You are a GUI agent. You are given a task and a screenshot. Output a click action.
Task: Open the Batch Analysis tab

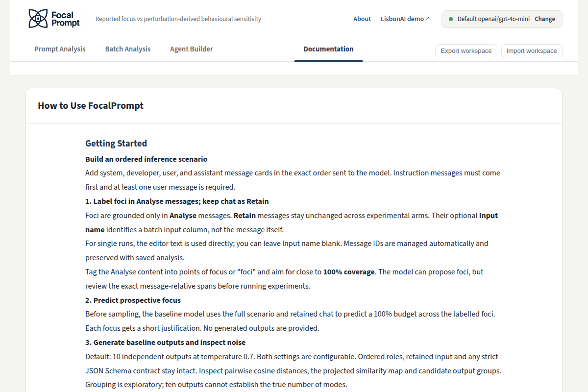(128, 49)
